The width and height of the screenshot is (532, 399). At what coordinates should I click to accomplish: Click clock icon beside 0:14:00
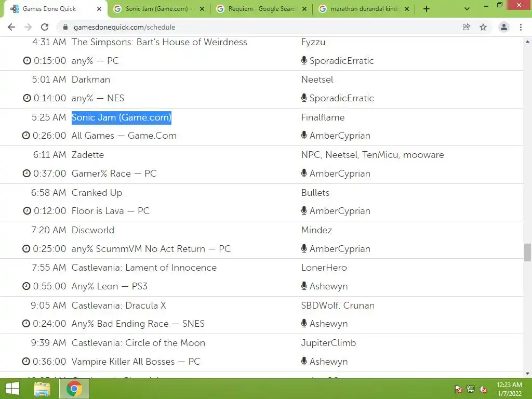coord(27,98)
